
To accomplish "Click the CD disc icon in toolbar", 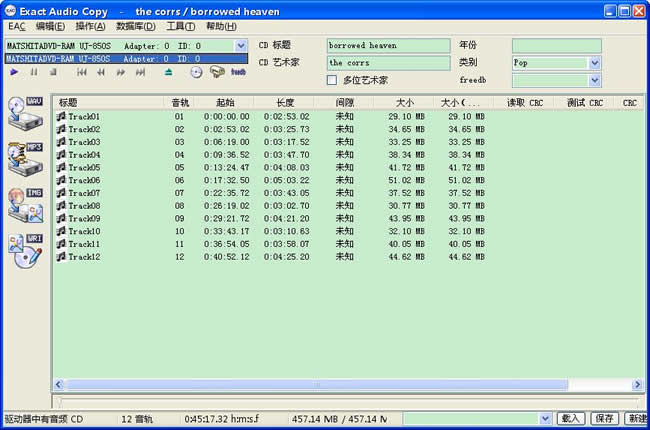I will coord(196,73).
